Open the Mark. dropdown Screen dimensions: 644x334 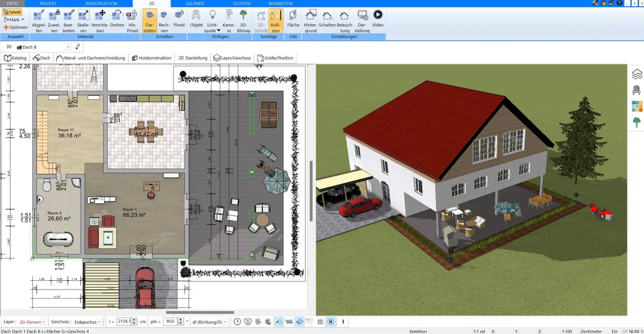[x=13, y=19]
